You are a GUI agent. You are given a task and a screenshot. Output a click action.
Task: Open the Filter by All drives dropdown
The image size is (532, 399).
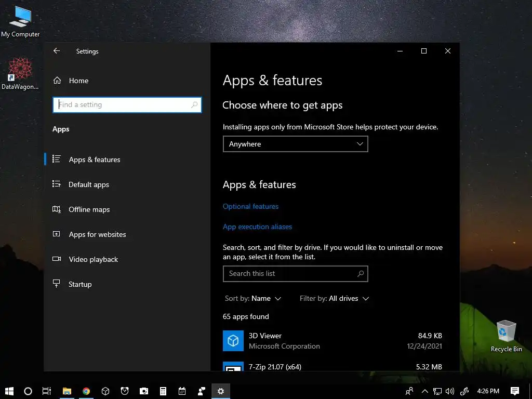[334, 299]
